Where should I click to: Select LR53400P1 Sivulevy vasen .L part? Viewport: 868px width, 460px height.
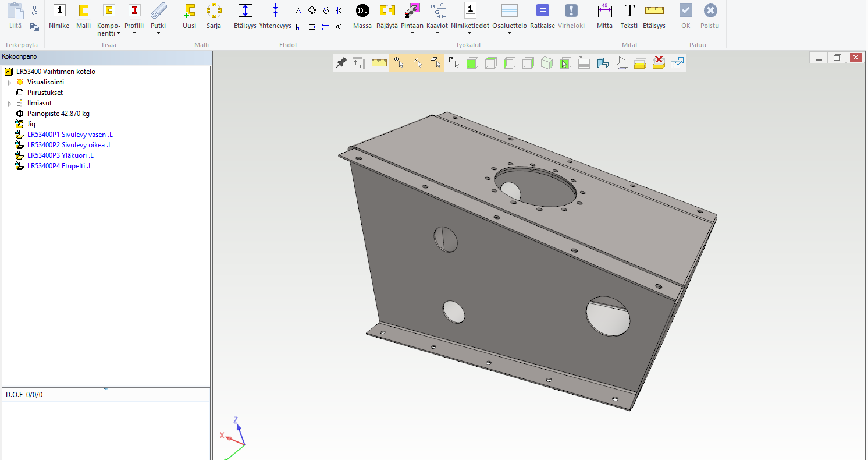click(x=69, y=135)
